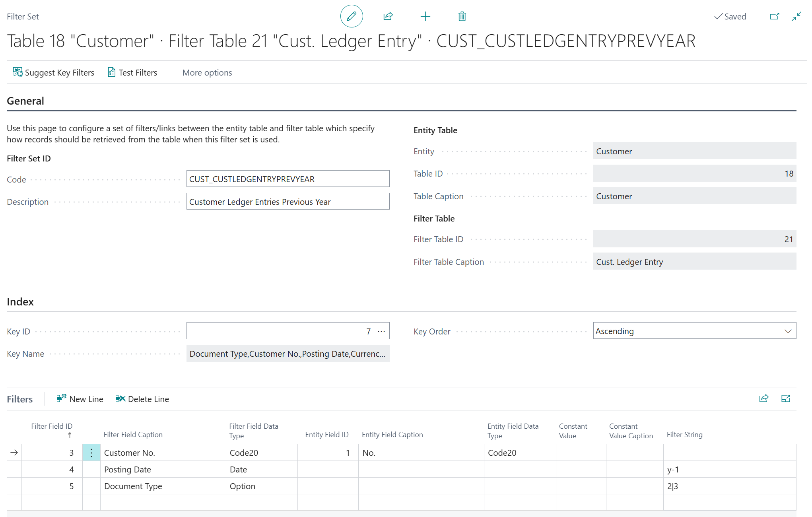Screen dimensions: 812x517
Task: Click the Description input field
Action: tap(288, 202)
